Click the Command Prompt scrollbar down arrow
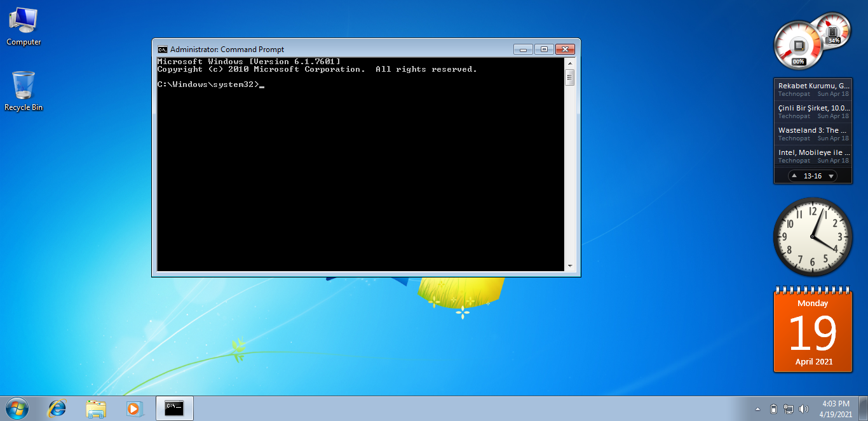Image resolution: width=868 pixels, height=421 pixels. coord(570,265)
